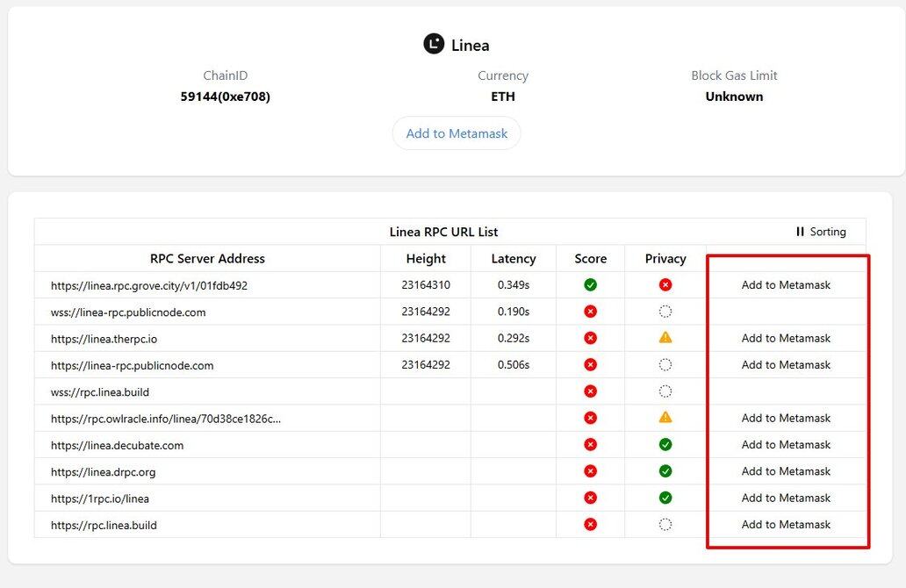Viewport: 906px width, 588px height.
Task: Click the top Add to Metamask button under ChainID
Action: pyautogui.click(x=457, y=133)
